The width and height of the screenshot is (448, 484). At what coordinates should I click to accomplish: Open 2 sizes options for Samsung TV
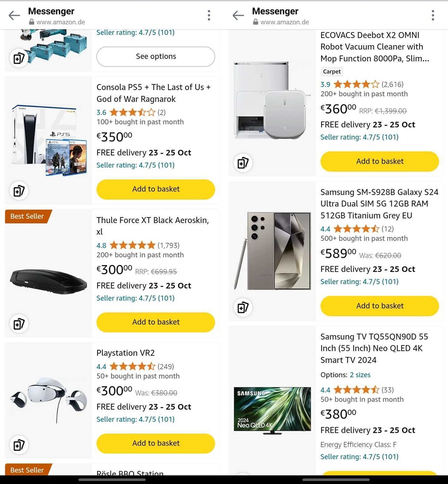pos(360,375)
